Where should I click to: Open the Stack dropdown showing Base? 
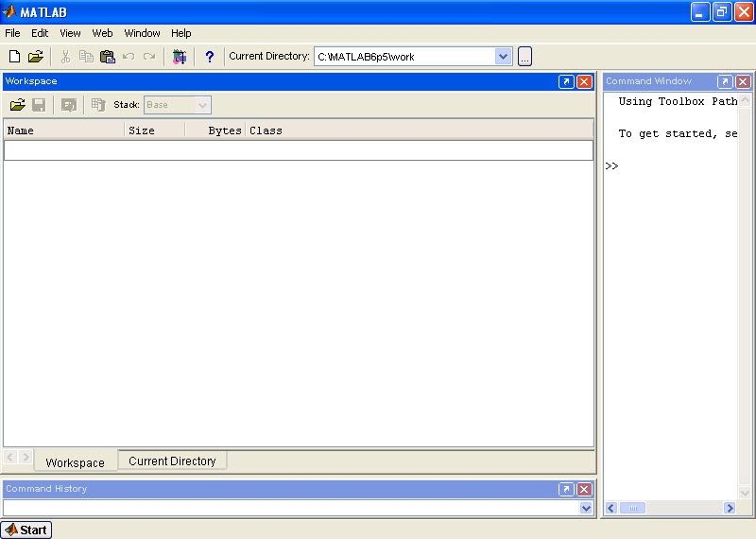[x=178, y=105]
